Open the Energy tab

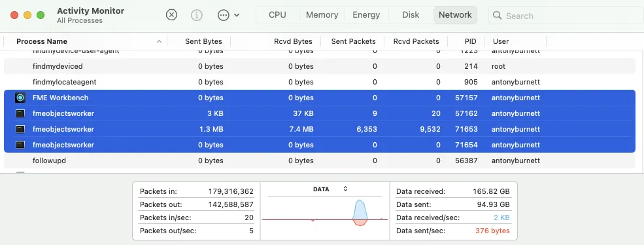[366, 15]
